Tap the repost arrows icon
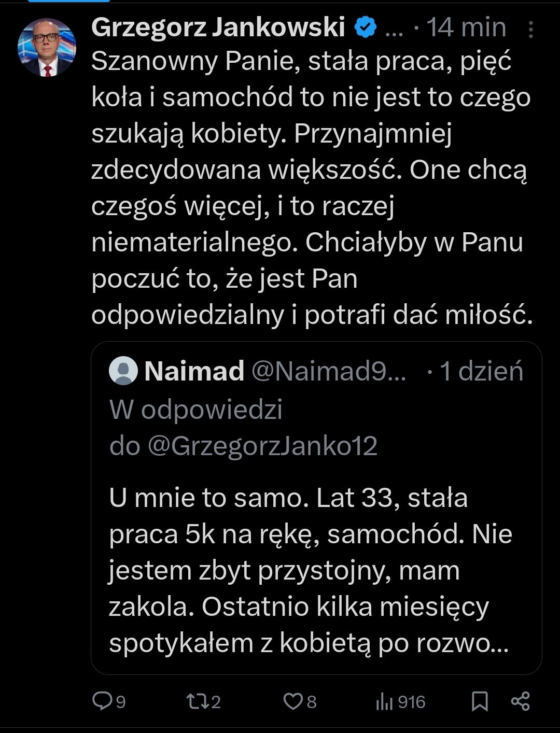 click(x=197, y=701)
